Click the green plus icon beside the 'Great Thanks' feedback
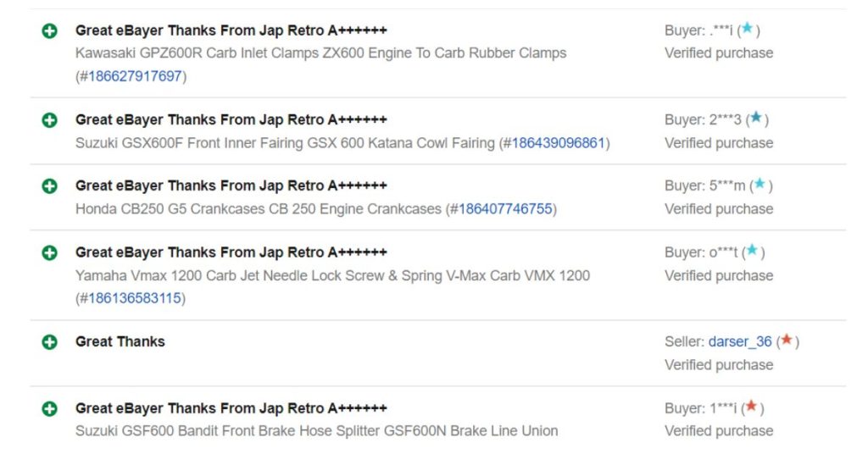The image size is (868, 454). point(50,342)
